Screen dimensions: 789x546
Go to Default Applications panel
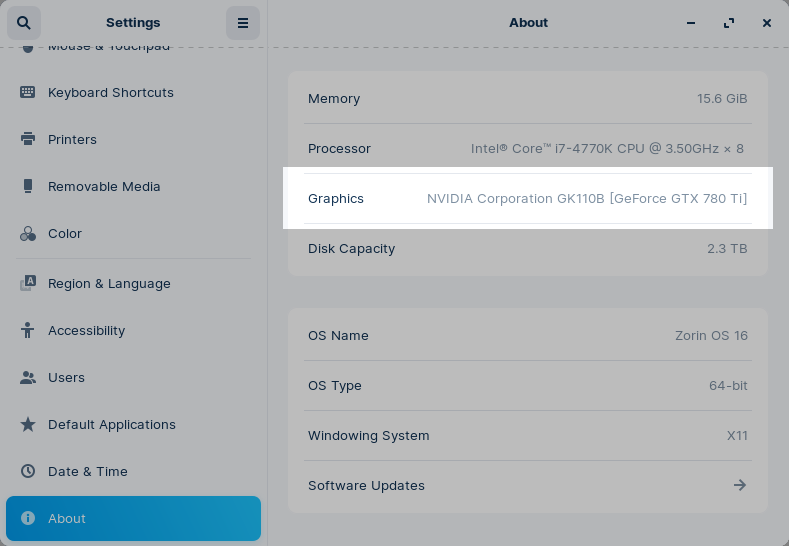[112, 424]
